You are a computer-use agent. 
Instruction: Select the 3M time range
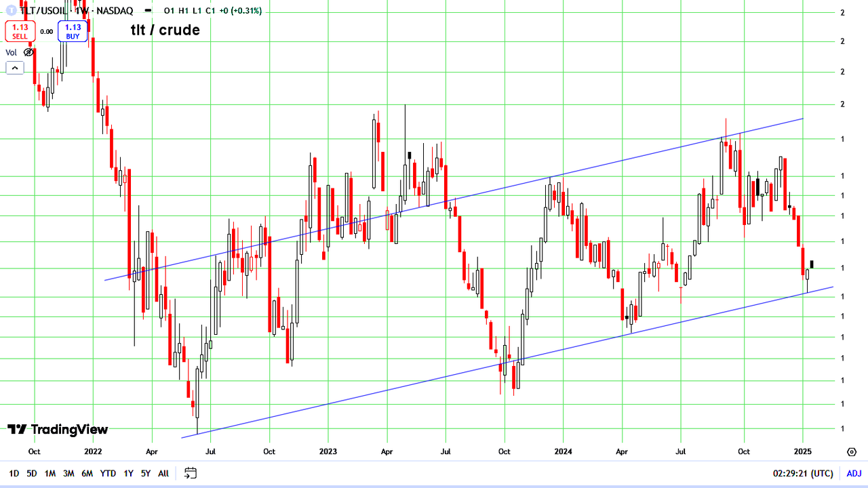tap(68, 473)
